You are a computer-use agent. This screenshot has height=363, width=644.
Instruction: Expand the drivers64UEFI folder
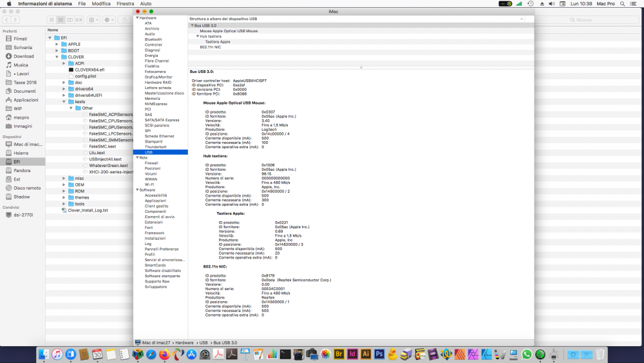64,95
